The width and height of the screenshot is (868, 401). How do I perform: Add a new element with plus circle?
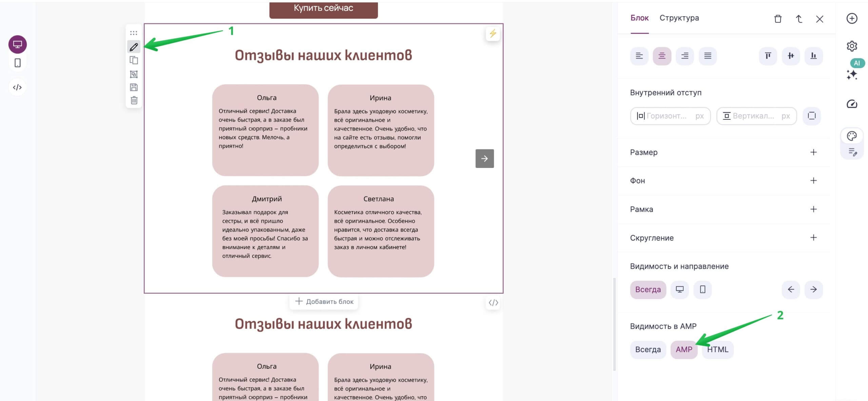[852, 18]
